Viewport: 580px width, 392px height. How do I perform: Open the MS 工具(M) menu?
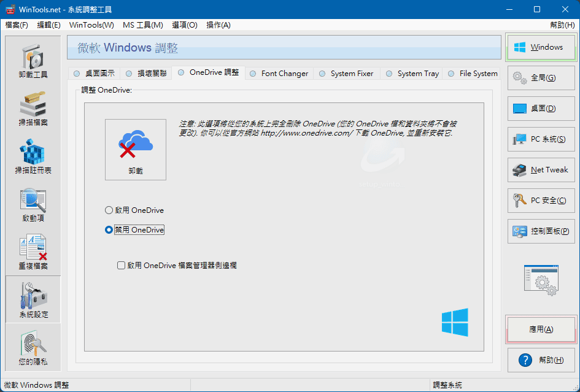point(143,25)
